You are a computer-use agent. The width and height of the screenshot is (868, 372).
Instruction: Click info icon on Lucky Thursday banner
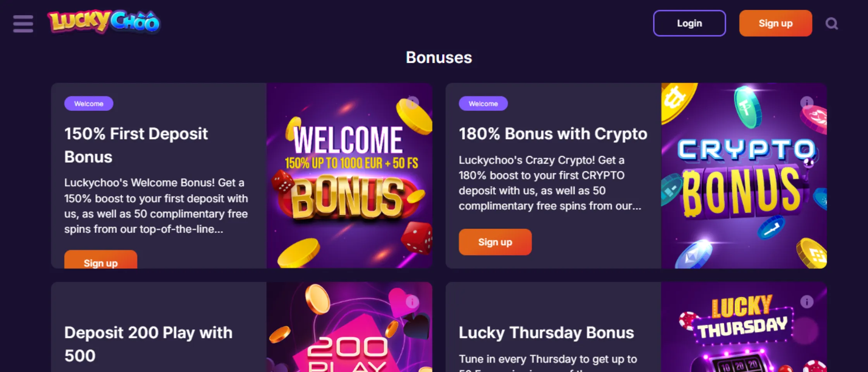807,301
